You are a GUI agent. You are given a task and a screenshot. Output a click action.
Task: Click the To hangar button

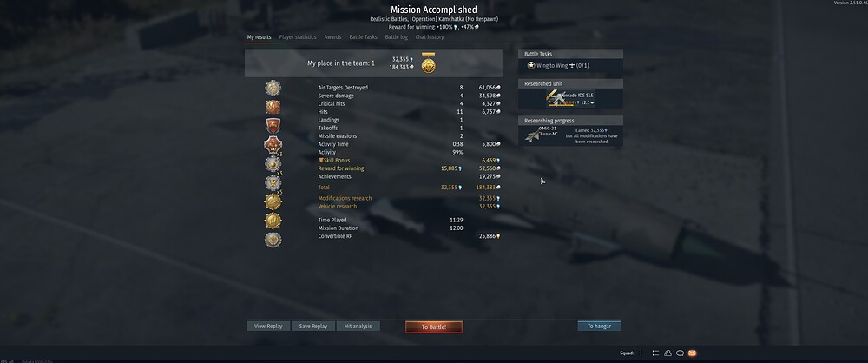pyautogui.click(x=599, y=327)
